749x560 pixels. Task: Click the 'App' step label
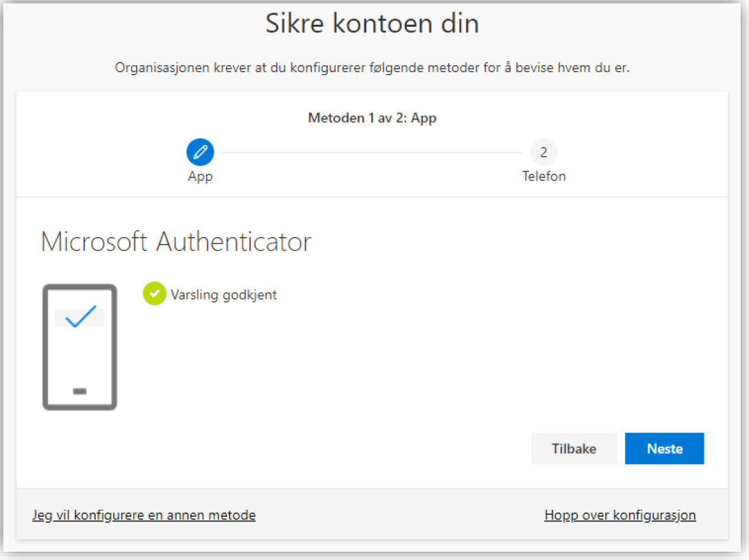pyautogui.click(x=200, y=177)
